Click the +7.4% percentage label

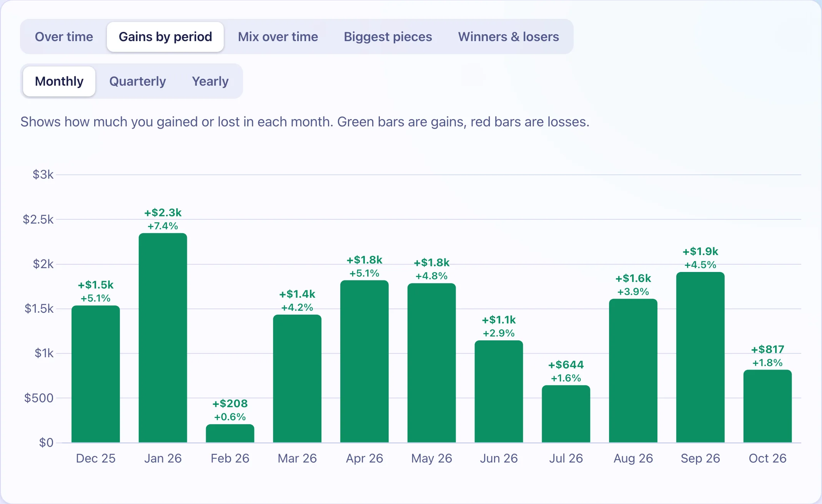click(x=163, y=226)
